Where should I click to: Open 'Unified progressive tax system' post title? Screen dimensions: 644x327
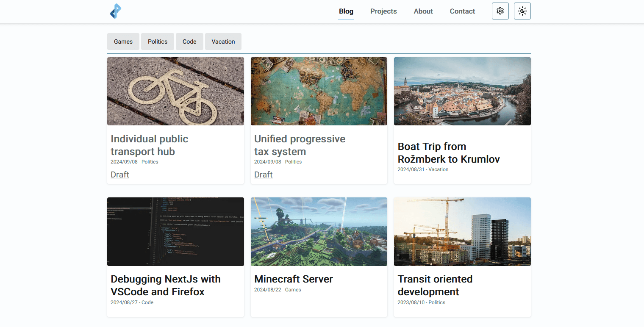click(x=300, y=145)
